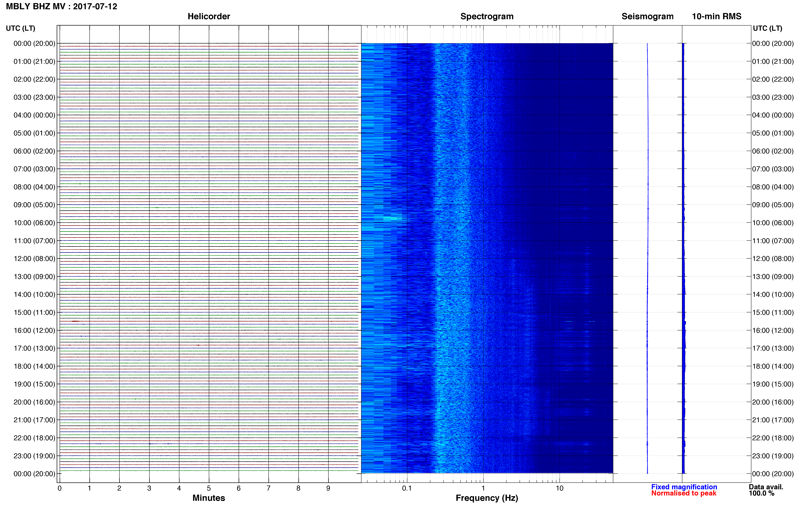This screenshot has height=508, width=812.
Task: Click right-axis time label '21:00 (17:00)'
Action: [773, 420]
